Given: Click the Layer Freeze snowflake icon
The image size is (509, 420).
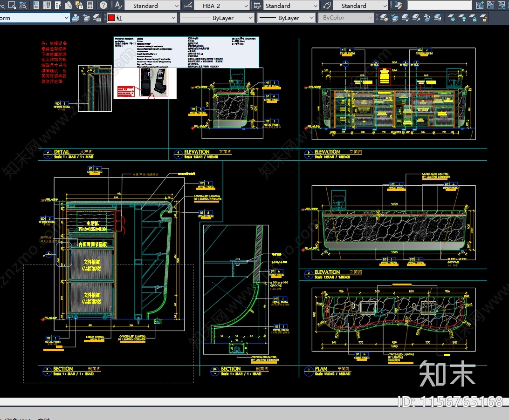Looking at the screenshot, I should click(451, 18).
